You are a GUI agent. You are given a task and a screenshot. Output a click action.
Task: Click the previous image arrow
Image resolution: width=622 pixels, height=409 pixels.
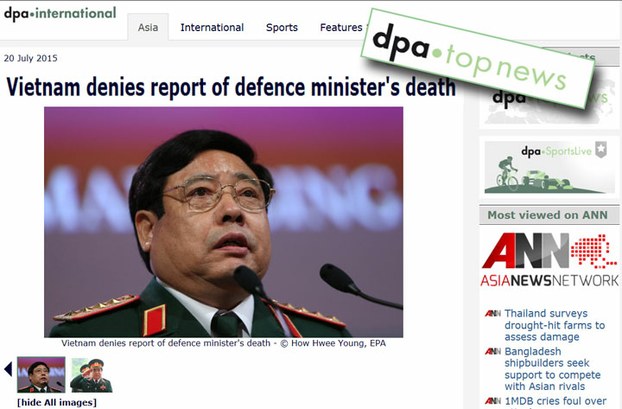pos(8,369)
